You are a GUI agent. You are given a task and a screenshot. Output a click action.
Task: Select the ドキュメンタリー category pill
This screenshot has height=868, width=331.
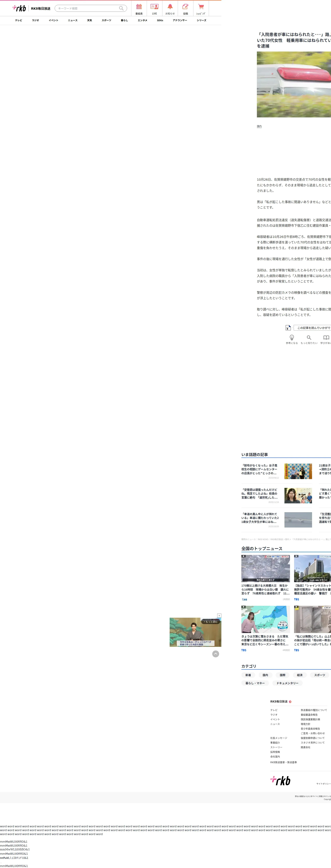pos(287,683)
